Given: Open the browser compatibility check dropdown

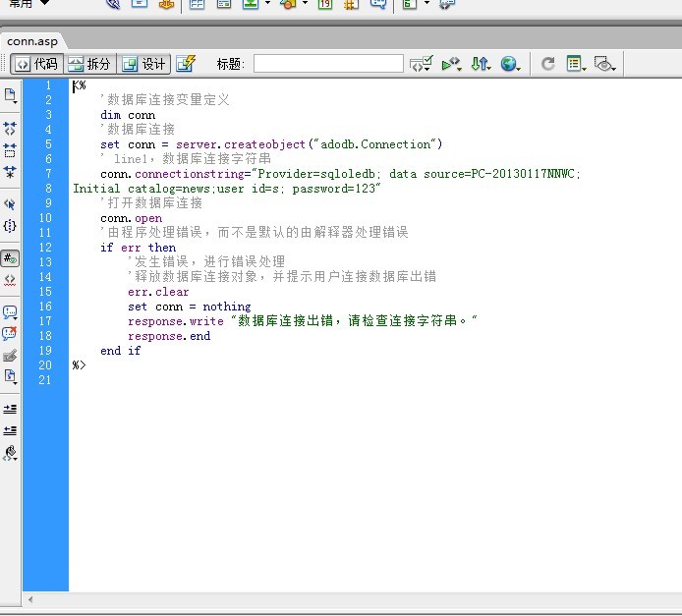Looking at the screenshot, I should click(x=422, y=64).
